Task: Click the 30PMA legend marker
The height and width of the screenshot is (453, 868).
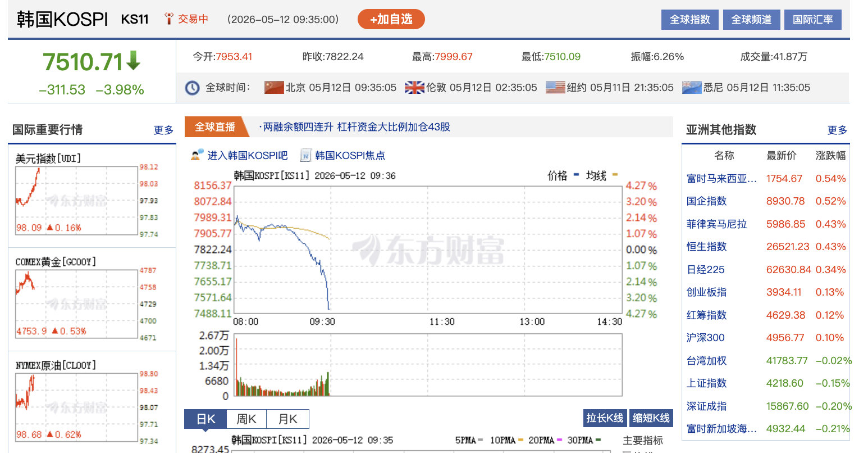Action: coord(598,440)
